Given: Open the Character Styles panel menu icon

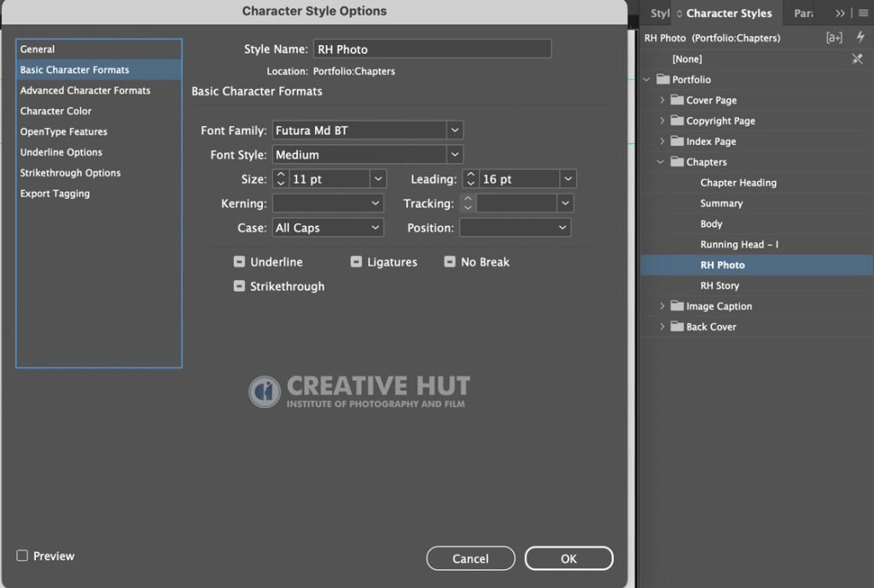Looking at the screenshot, I should (x=864, y=13).
